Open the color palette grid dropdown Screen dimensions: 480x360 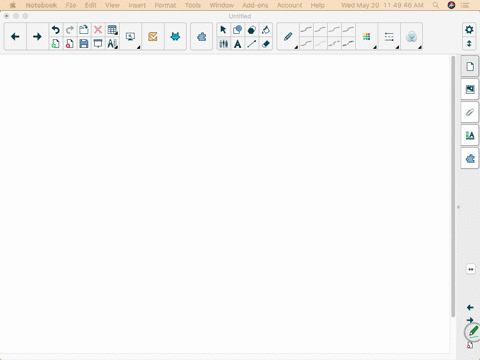pos(367,37)
